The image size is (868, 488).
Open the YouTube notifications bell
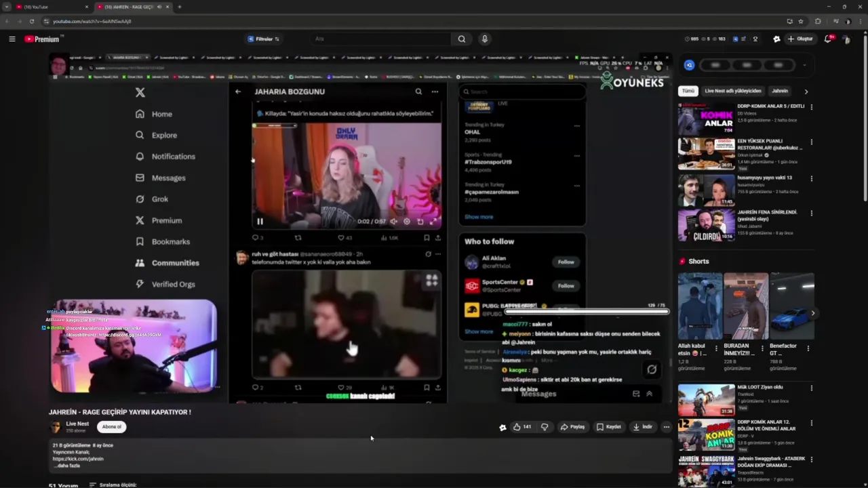[828, 39]
